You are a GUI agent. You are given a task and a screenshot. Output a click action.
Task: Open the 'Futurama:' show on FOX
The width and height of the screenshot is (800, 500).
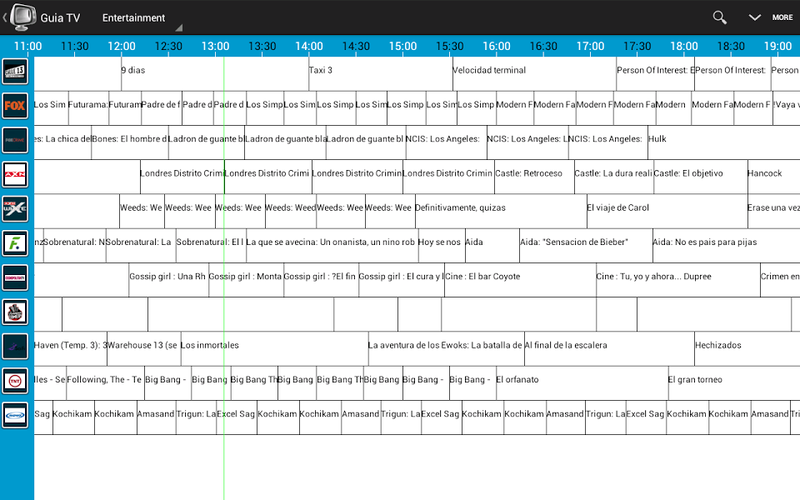(x=88, y=108)
